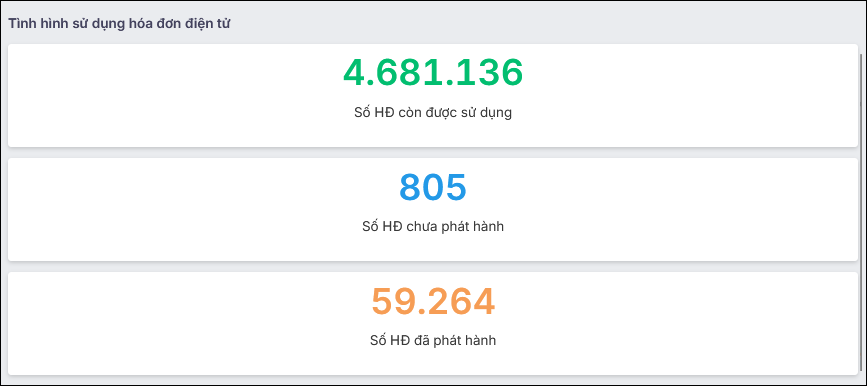This screenshot has height=386, width=867.
Task: Click 'Số HĐ' in the unissued invoices label
Action: point(381,227)
